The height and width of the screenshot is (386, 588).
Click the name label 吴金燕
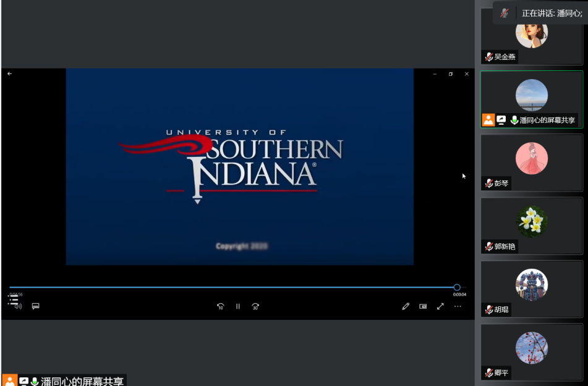click(505, 57)
